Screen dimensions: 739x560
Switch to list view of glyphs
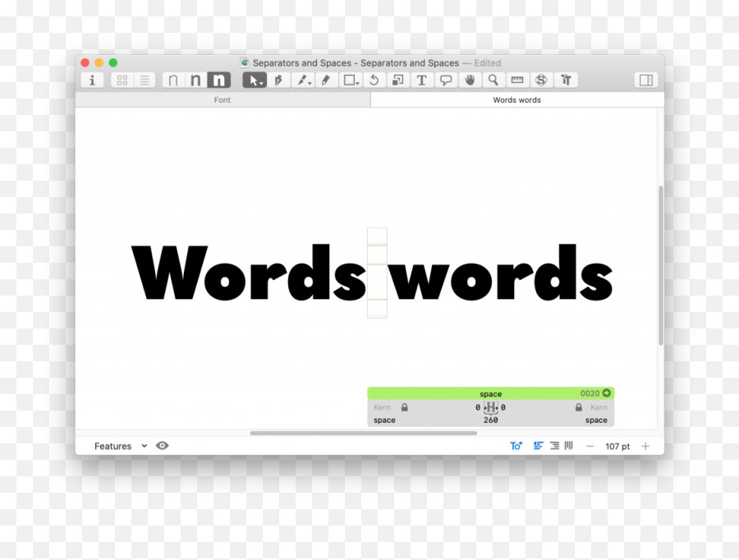click(145, 80)
